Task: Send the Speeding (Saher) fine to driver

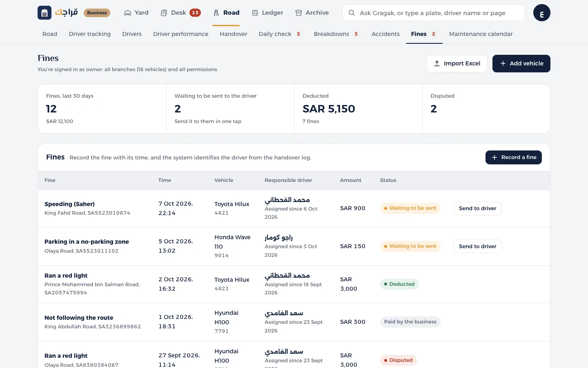Action: pos(478,209)
